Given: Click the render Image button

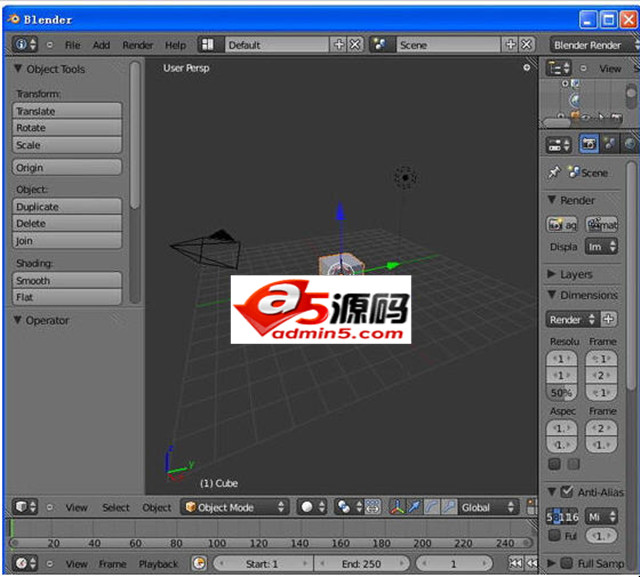Looking at the screenshot, I should (x=562, y=224).
